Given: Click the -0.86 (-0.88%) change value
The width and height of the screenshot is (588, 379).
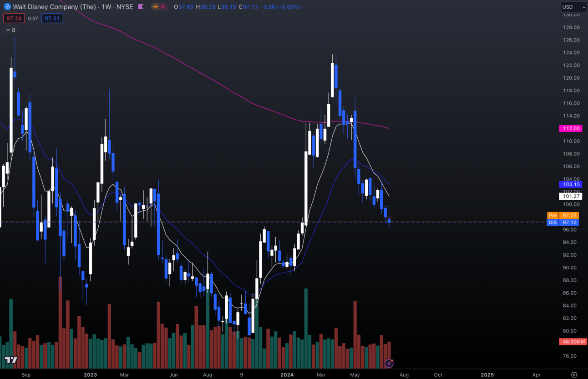Looking at the screenshot, I should [280, 7].
